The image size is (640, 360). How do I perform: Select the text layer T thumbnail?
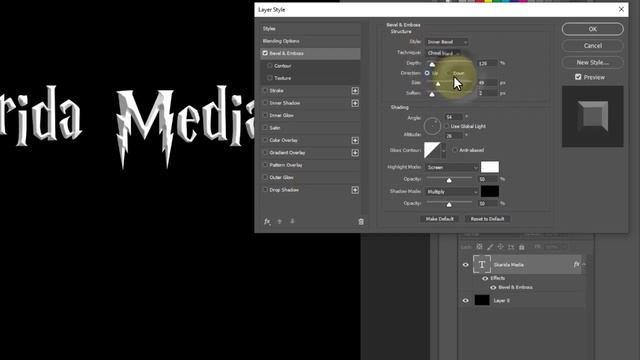[482, 264]
